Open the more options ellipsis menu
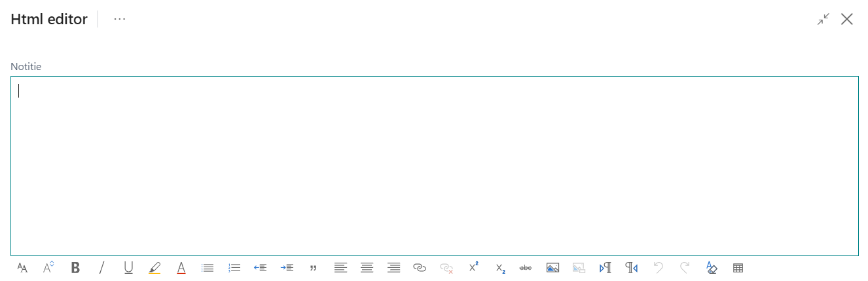Screen dimensions: 868x281 pos(119,19)
